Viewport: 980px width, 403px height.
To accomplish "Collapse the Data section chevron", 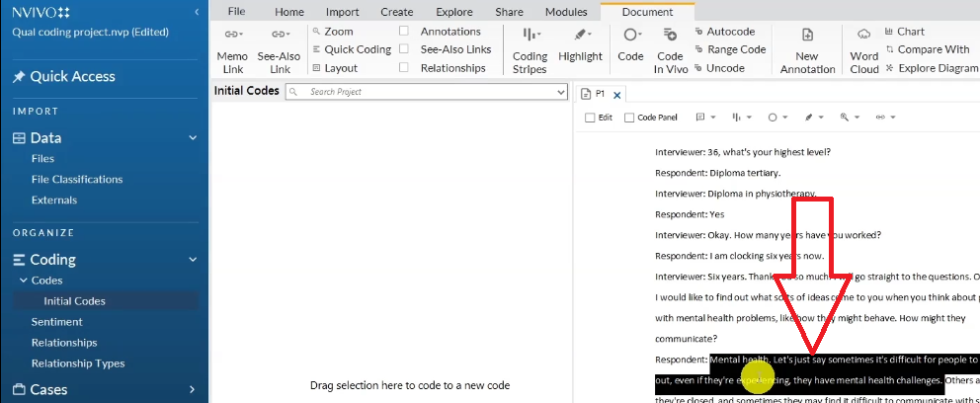I will tap(193, 138).
